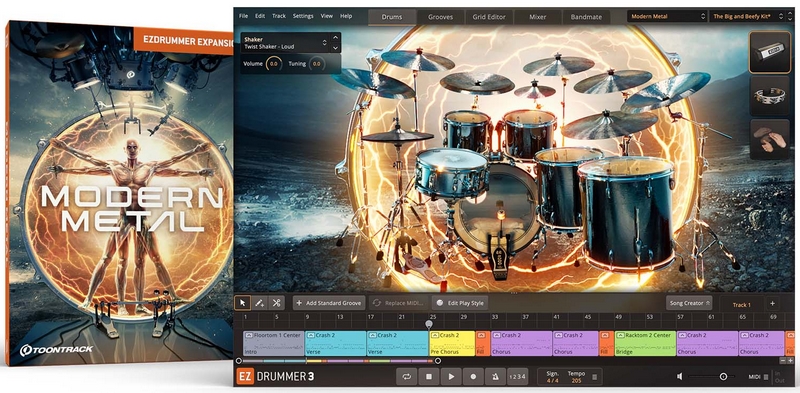Click the left rack tom
Image resolution: width=800 pixels, height=393 pixels.
point(466,130)
